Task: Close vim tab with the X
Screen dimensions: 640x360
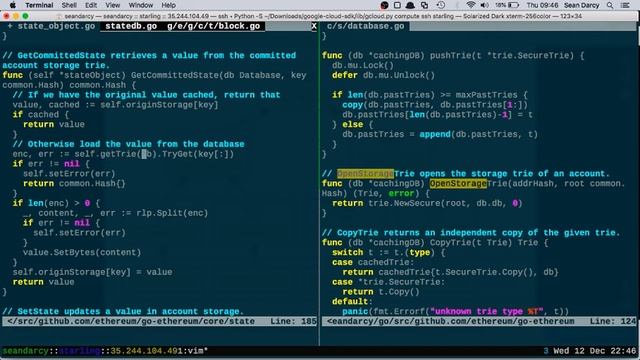Action: (x=314, y=26)
